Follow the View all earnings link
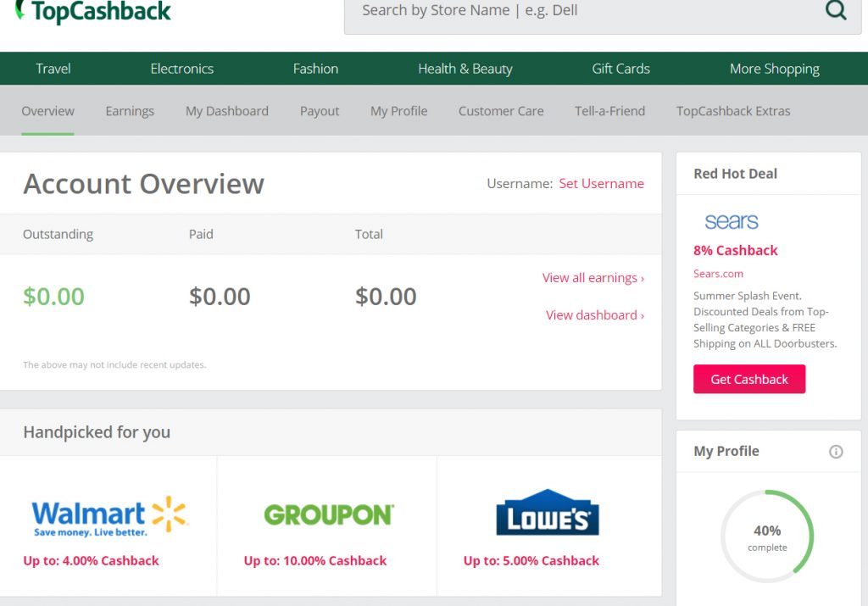This screenshot has width=868, height=606. [593, 278]
